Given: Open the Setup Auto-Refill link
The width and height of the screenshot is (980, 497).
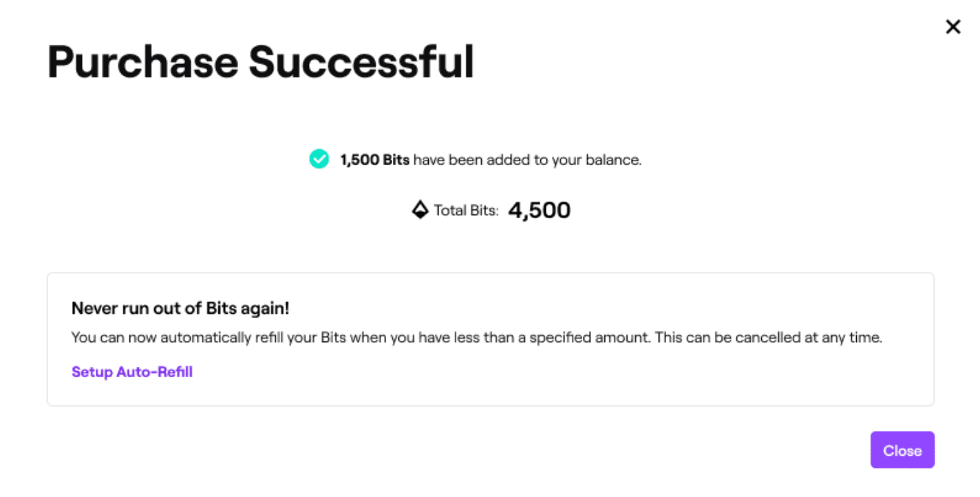Looking at the screenshot, I should [x=132, y=372].
